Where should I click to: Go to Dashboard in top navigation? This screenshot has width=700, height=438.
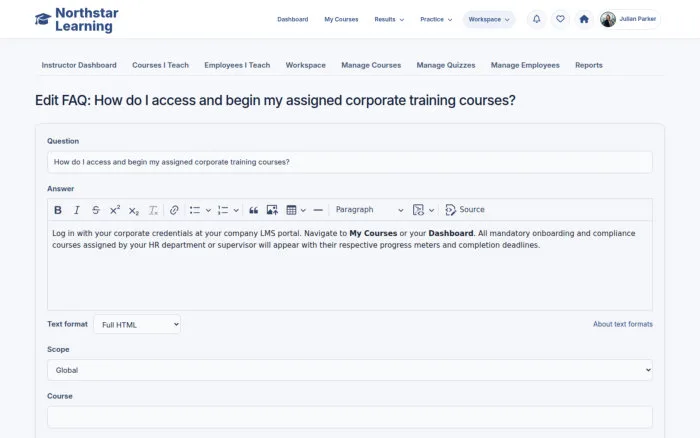292,19
